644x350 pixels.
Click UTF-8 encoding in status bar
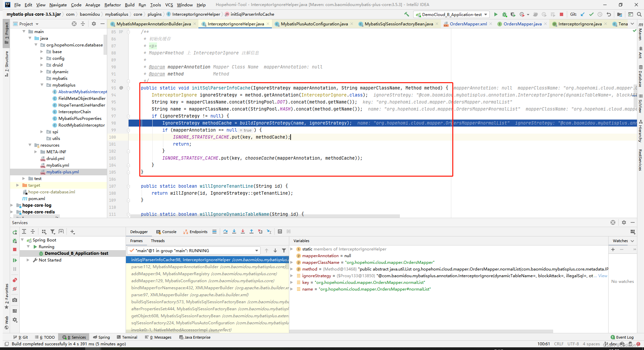(x=573, y=344)
